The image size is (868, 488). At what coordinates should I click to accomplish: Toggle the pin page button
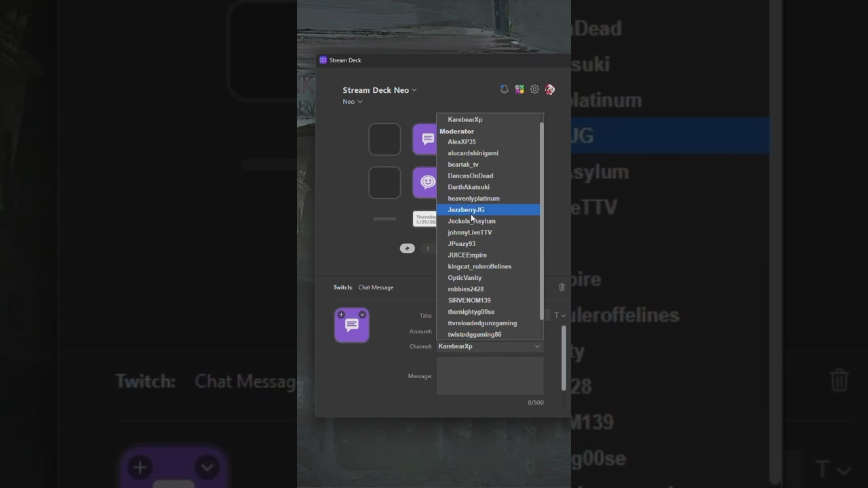(407, 248)
